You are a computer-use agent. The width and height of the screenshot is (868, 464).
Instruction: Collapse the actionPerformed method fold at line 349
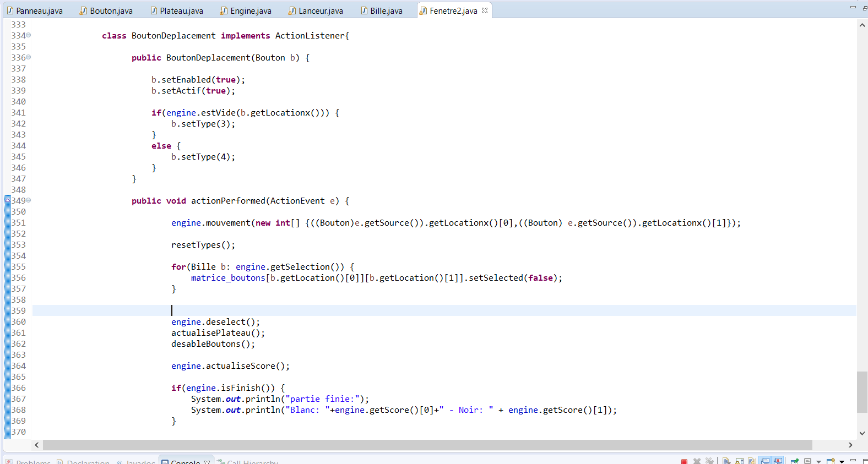29,200
